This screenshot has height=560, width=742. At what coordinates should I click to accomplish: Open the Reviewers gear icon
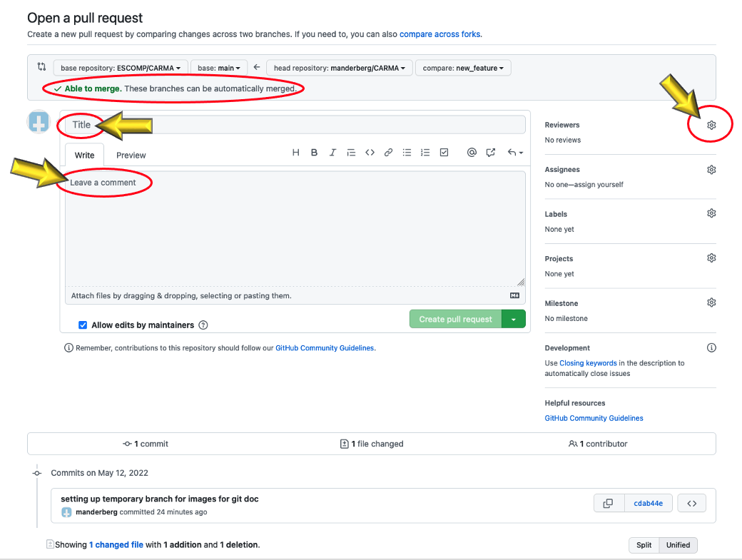click(711, 125)
